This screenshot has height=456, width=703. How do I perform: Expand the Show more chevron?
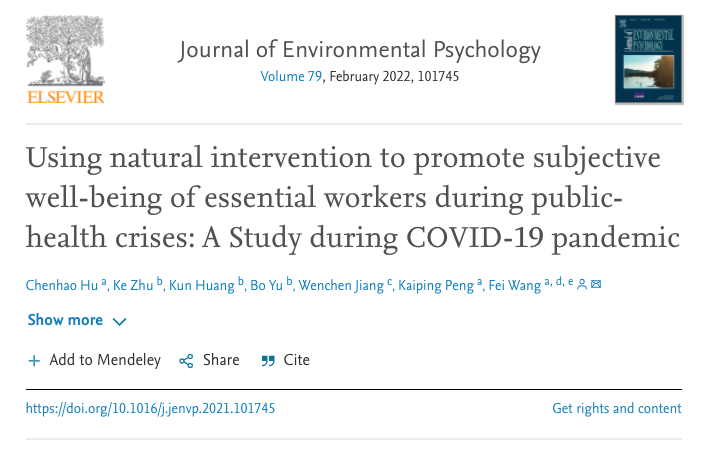120,322
